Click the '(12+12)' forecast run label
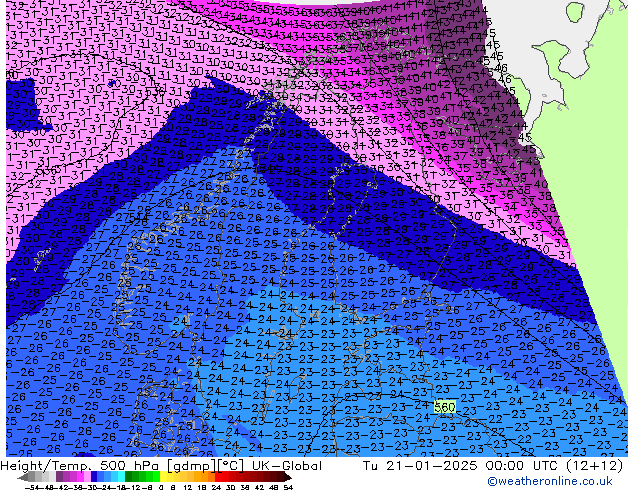Viewport: 634px width, 490px height. click(594, 466)
